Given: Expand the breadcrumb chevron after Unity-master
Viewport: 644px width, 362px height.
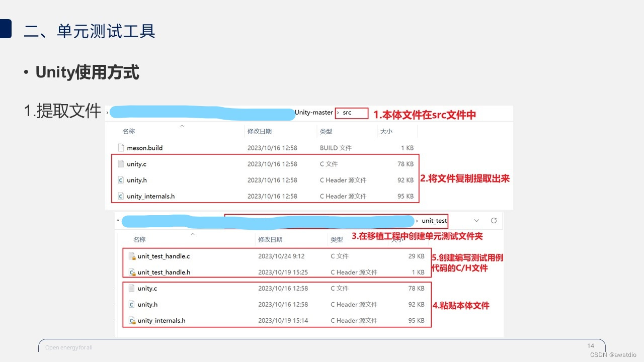Looking at the screenshot, I should tap(337, 113).
